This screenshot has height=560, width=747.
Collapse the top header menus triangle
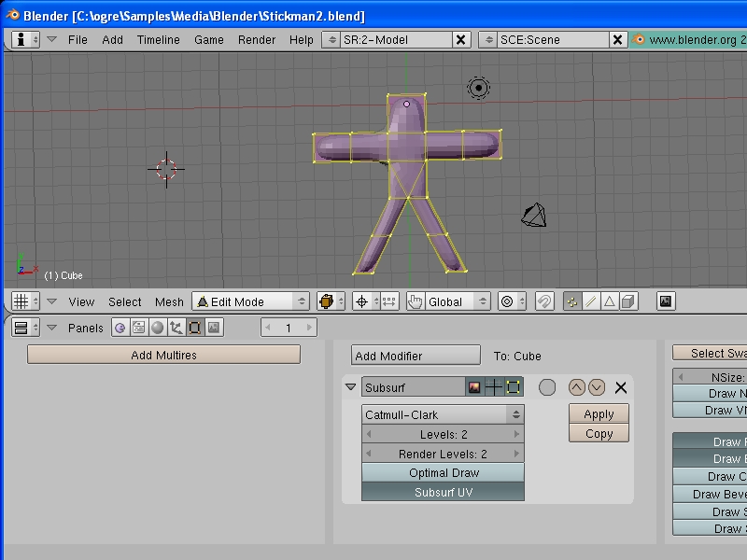pos(51,39)
